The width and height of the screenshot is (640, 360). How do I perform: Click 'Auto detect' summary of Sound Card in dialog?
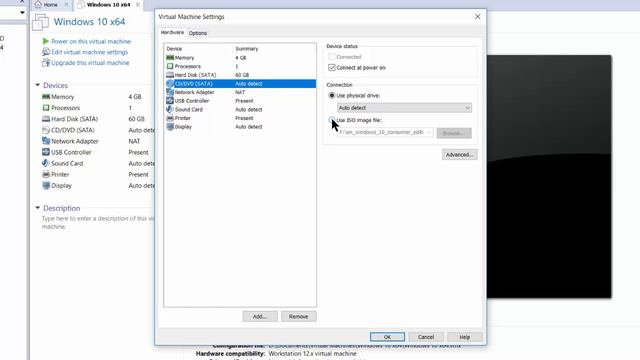point(249,109)
